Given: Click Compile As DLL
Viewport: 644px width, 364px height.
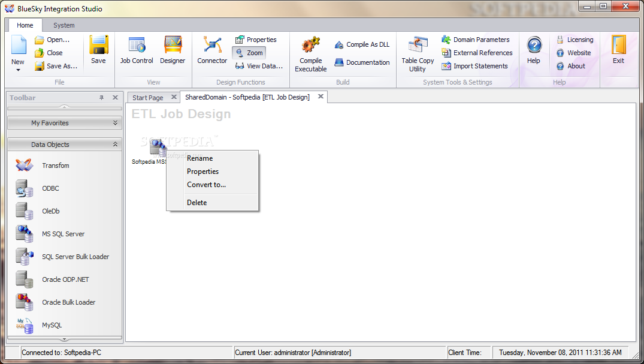Looking at the screenshot, I should (x=362, y=44).
